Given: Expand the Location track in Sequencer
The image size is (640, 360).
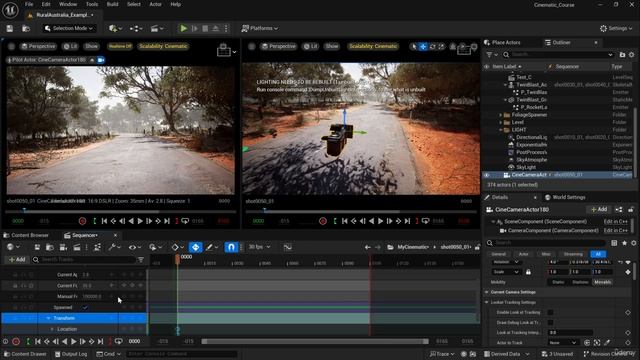Looking at the screenshot, I should 52,329.
